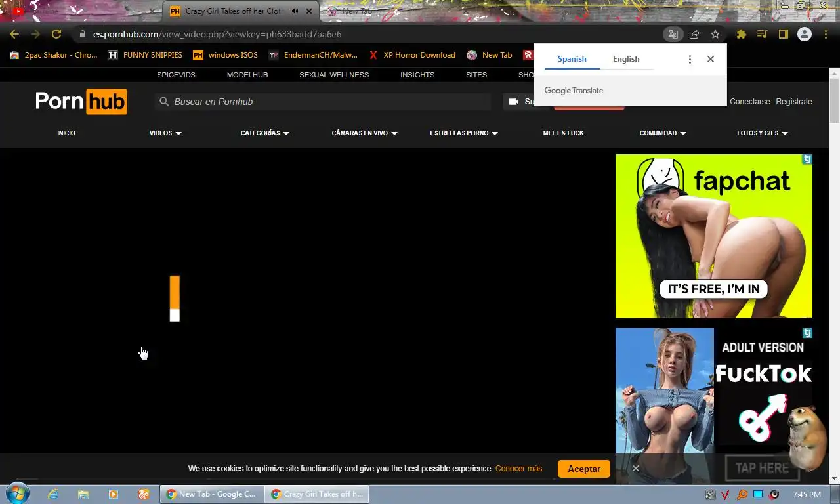Expand the FOTOS Y GIFS dropdown
The height and width of the screenshot is (504, 840).
coord(763,133)
